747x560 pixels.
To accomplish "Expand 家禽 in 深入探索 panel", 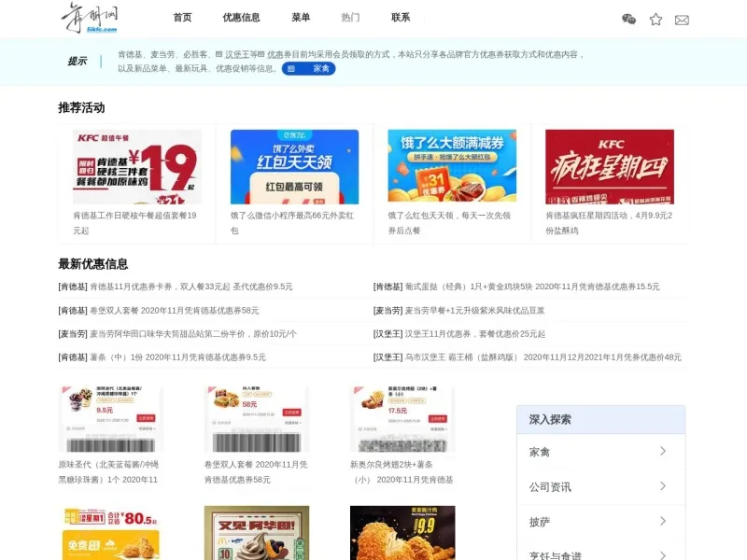I will [x=600, y=452].
